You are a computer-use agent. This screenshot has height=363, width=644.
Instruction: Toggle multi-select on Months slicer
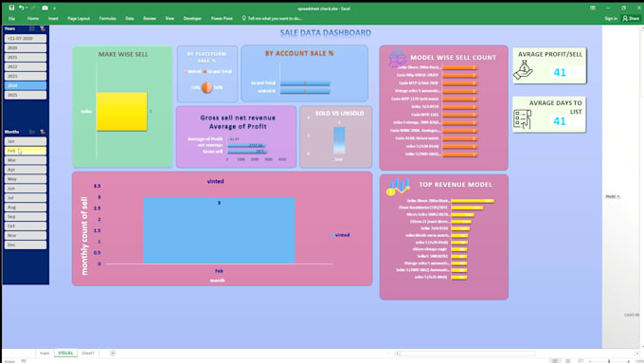pyautogui.click(x=32, y=132)
